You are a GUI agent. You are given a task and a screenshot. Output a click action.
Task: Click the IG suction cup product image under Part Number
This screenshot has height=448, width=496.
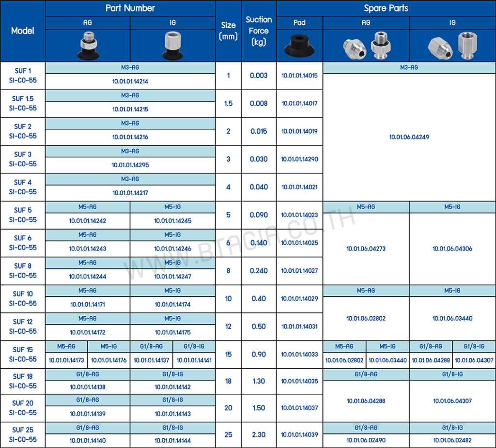[173, 46]
